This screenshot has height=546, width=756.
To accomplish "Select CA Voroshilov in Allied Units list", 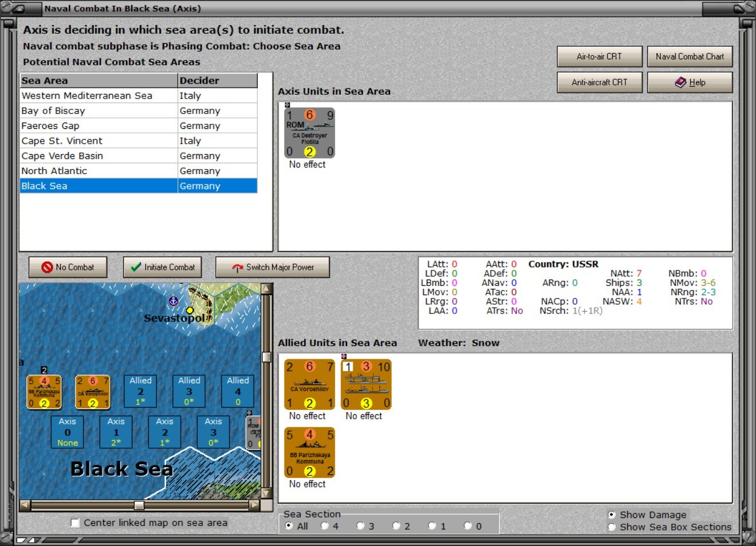I will coord(310,384).
